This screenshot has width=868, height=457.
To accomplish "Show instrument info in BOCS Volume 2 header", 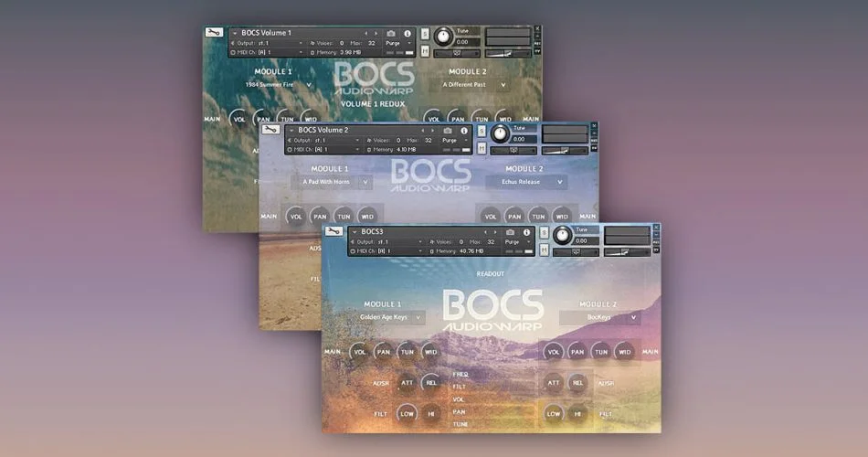I will point(464,131).
